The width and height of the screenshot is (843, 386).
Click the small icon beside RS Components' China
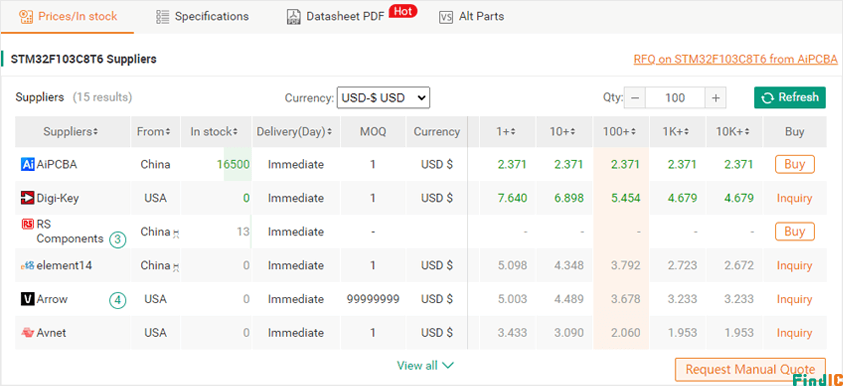[176, 233]
